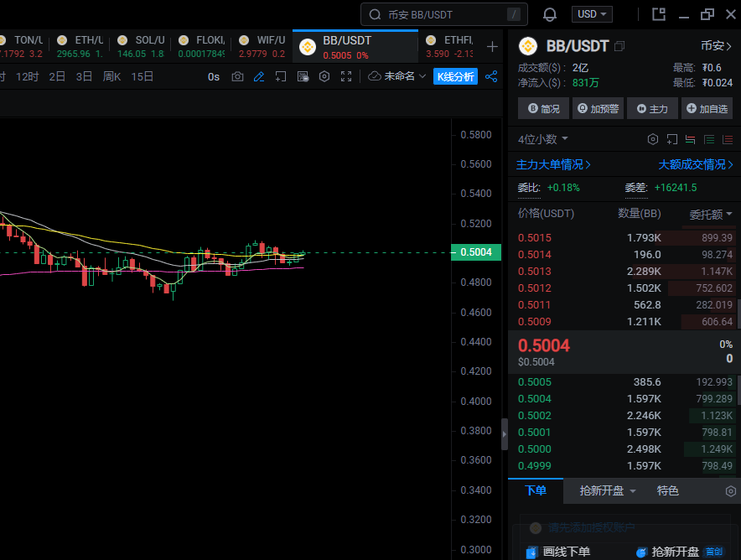Enter fullscreen chart mode
The width and height of the screenshot is (741, 560).
coord(346,76)
